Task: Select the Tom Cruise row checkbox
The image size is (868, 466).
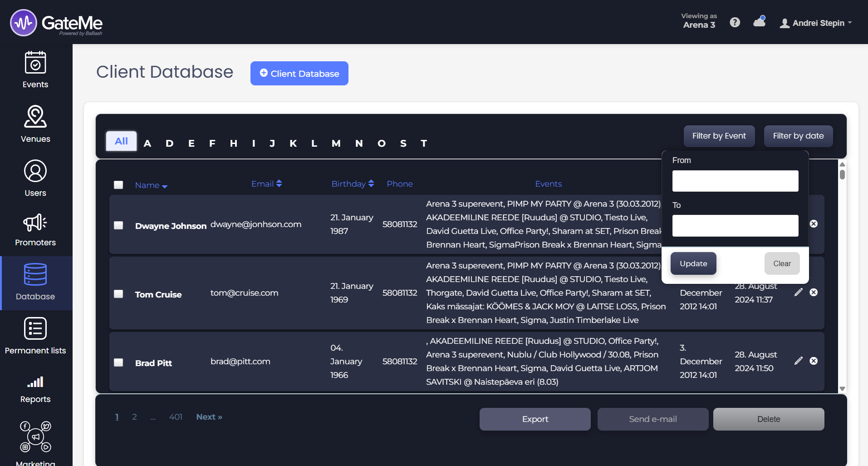Action: (118, 294)
